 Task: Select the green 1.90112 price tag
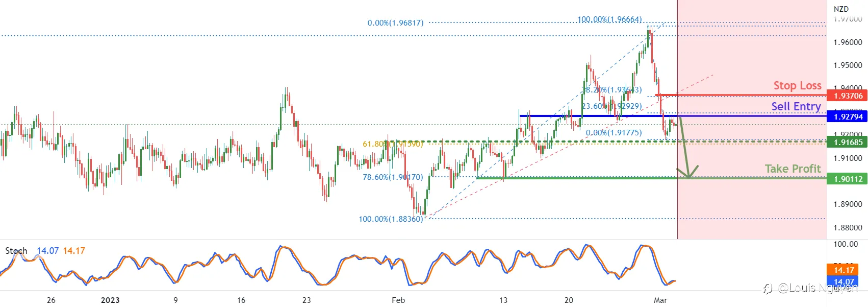[x=847, y=179]
